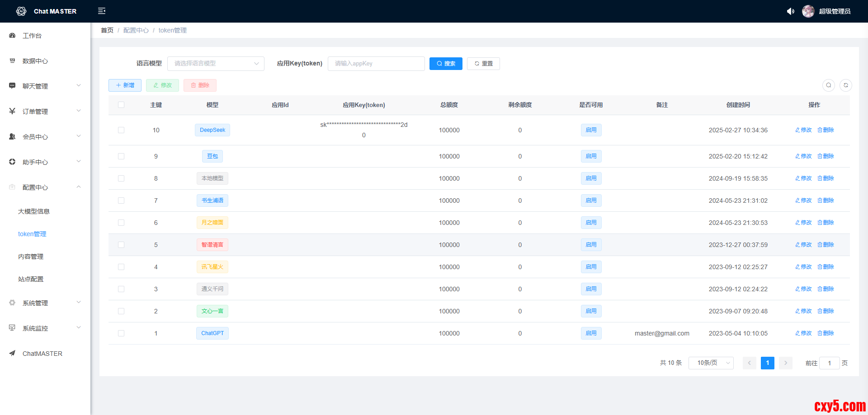The width and height of the screenshot is (868, 415).
Task: Check the select-all checkbox in table header
Action: point(121,105)
